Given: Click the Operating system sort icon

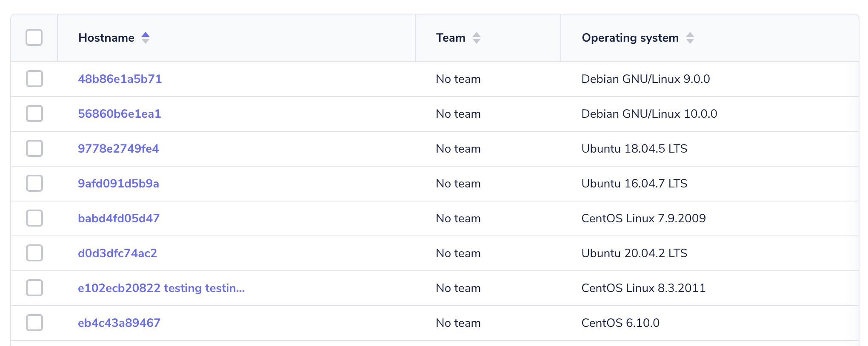Looking at the screenshot, I should click(x=690, y=37).
